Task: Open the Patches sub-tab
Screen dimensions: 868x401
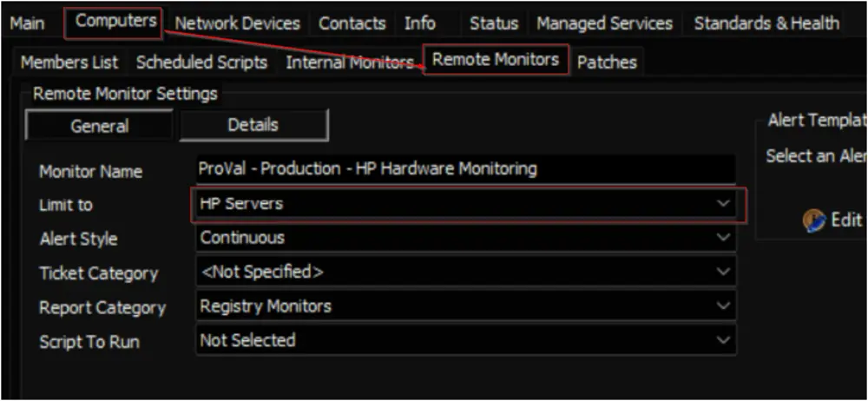Action: point(607,62)
